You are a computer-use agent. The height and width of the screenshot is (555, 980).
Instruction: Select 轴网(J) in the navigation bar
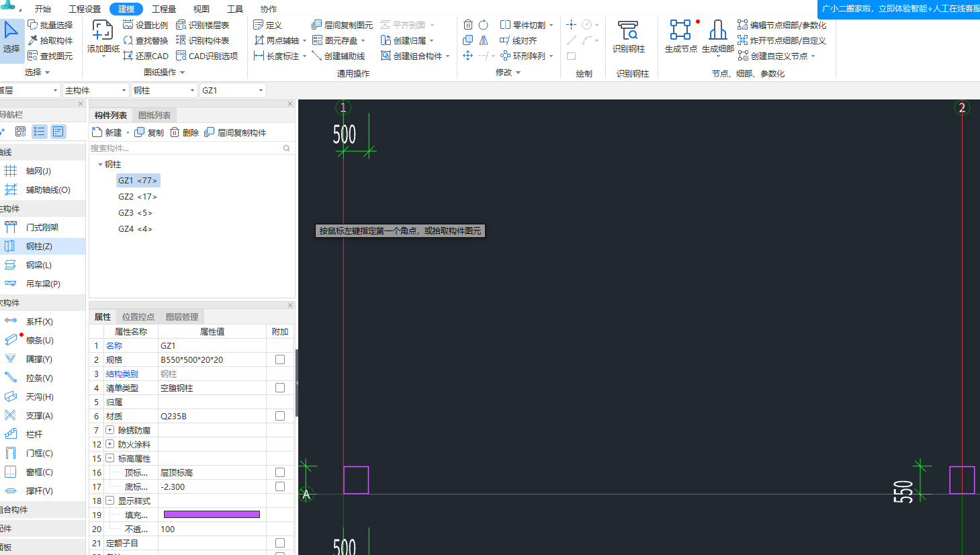coord(38,171)
